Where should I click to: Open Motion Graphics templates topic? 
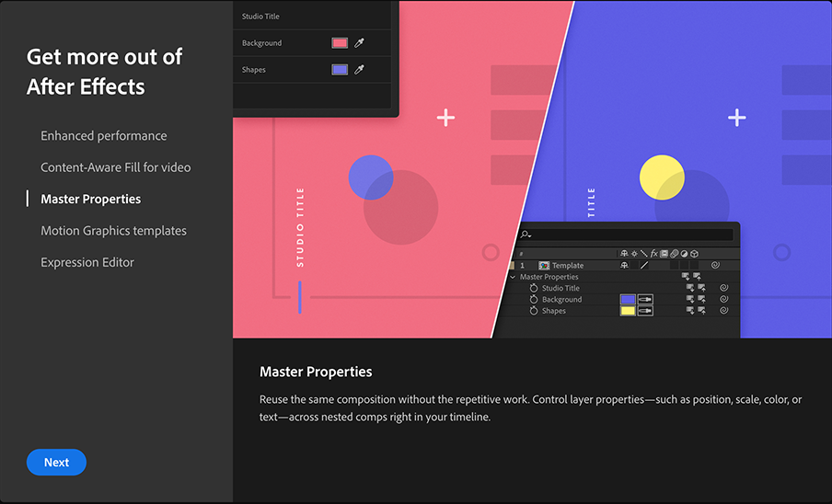113,231
